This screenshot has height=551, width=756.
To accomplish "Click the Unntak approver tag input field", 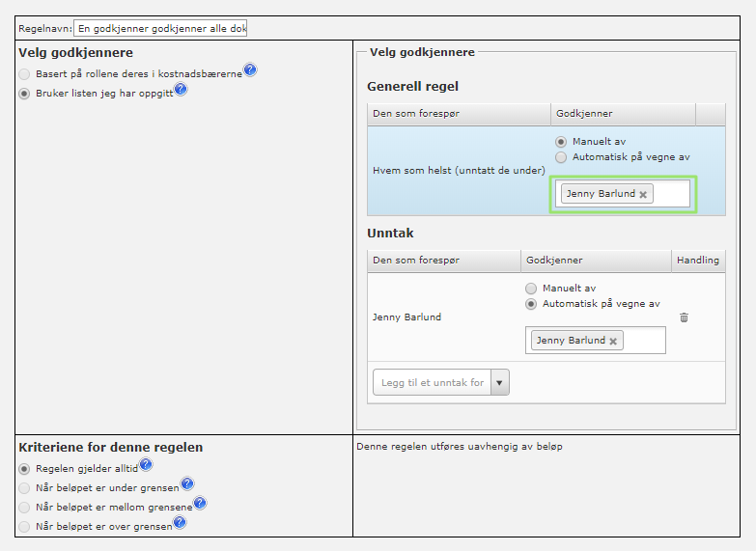I will pyautogui.click(x=596, y=341).
